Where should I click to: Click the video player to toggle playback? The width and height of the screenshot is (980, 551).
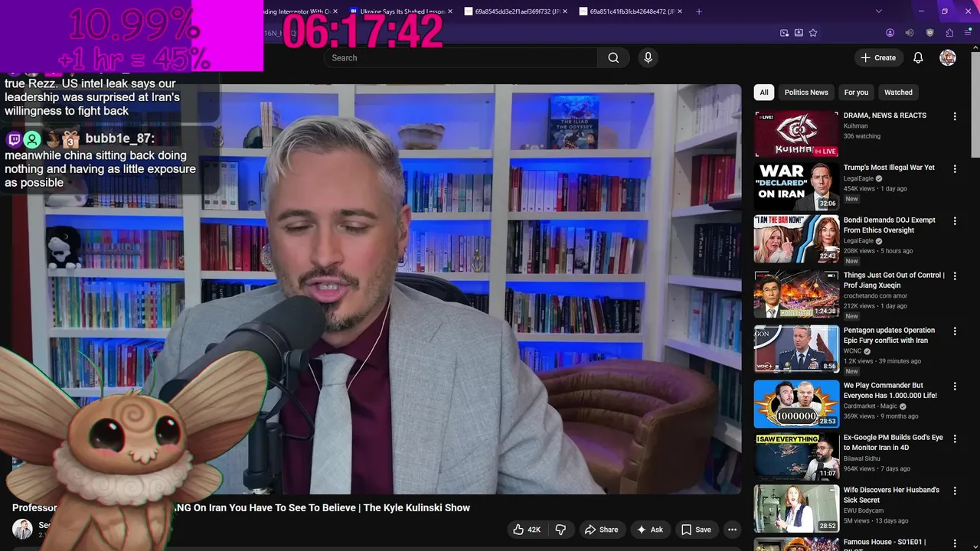(x=377, y=289)
